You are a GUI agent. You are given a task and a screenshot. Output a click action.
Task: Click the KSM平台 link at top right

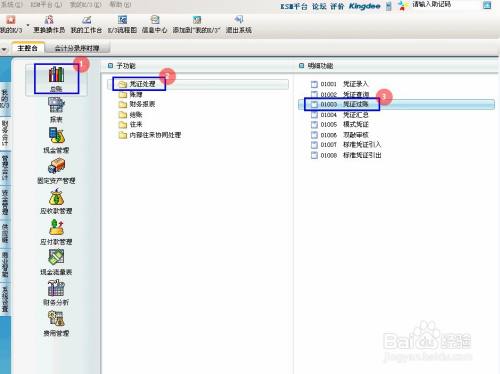pos(294,6)
